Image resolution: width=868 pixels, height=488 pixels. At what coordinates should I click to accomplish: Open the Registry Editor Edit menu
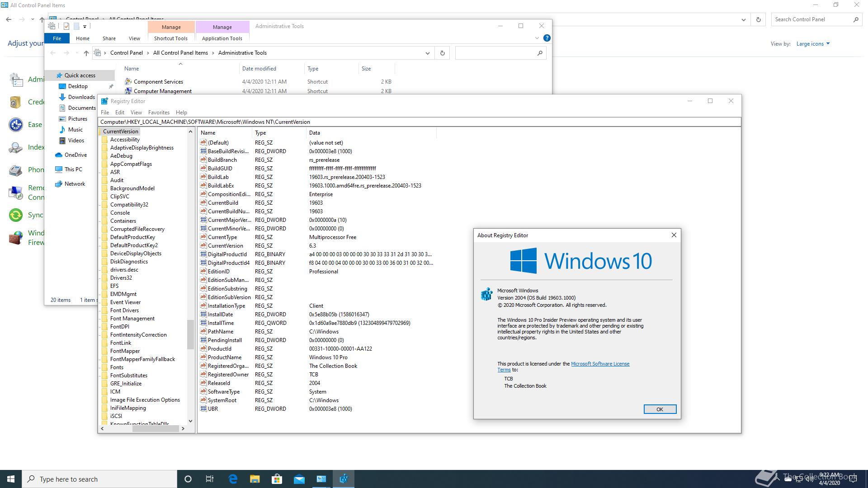click(120, 113)
